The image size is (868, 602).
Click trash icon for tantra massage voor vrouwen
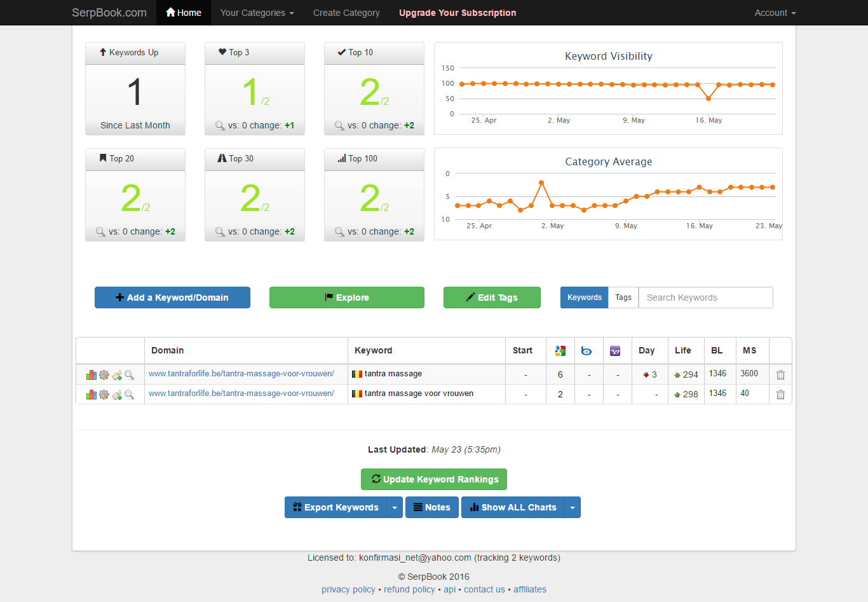click(x=780, y=395)
